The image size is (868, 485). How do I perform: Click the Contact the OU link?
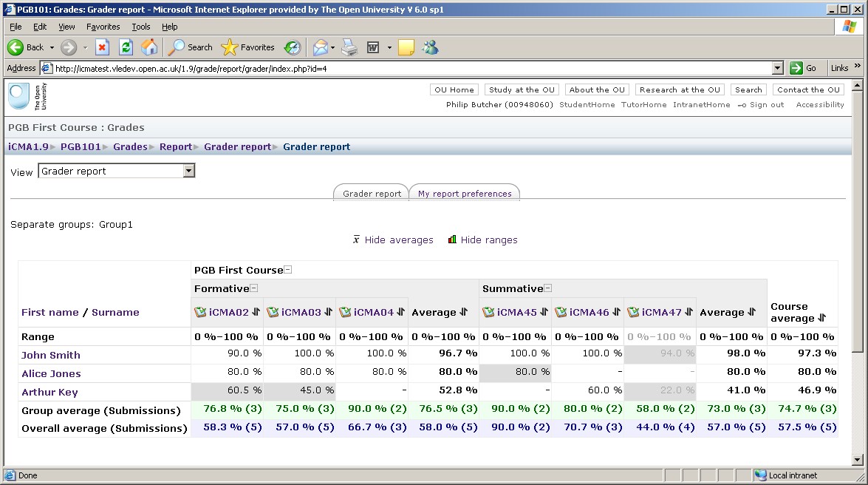tap(808, 89)
